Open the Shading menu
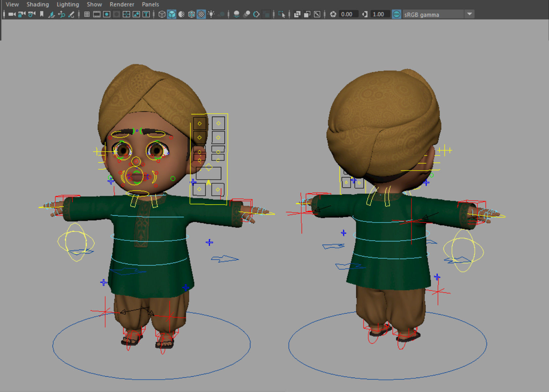549x392 pixels. point(38,4)
